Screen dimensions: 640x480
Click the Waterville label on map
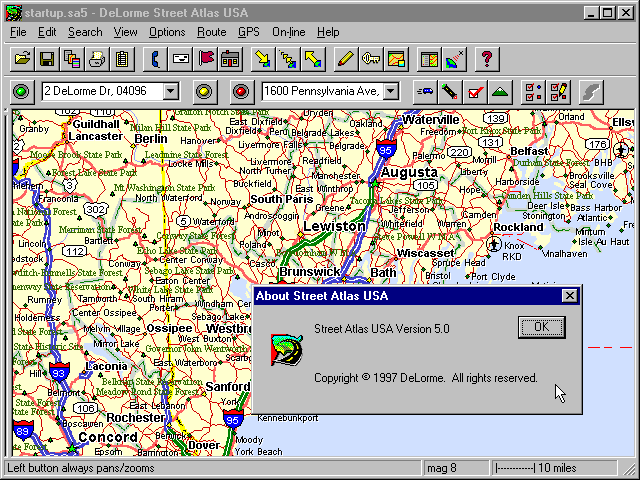click(x=431, y=120)
